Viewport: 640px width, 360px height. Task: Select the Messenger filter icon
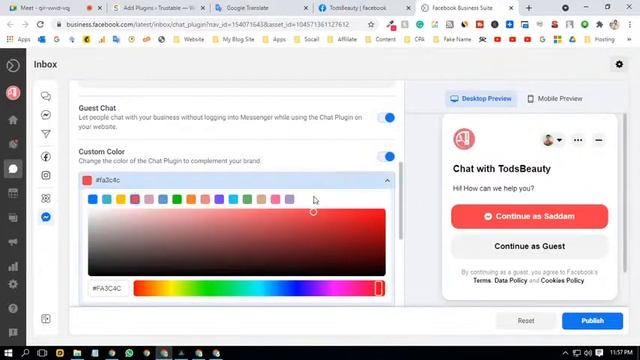tap(46, 115)
